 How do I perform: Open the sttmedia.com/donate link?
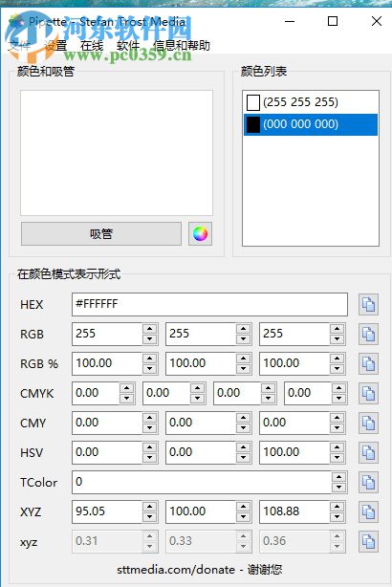[x=176, y=570]
